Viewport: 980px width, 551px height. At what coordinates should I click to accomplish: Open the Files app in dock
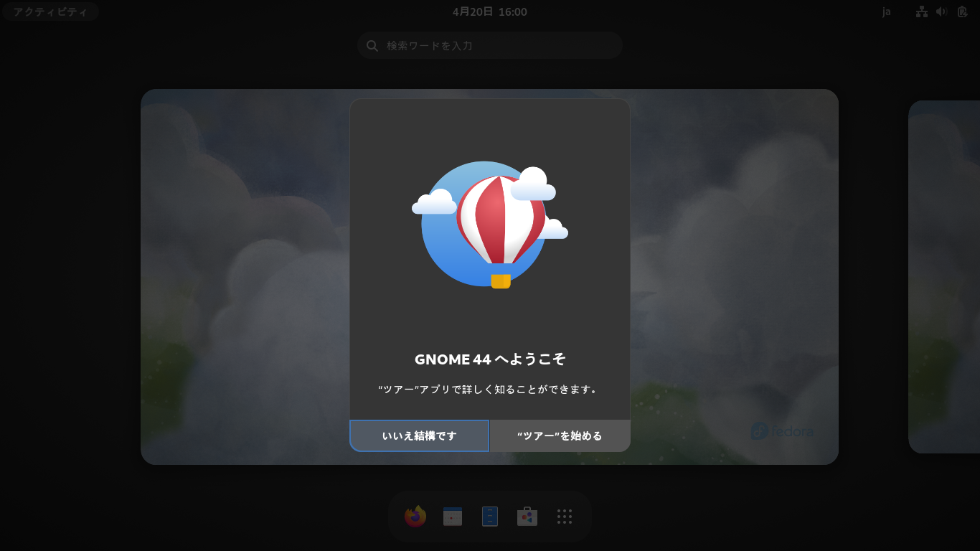tap(490, 517)
